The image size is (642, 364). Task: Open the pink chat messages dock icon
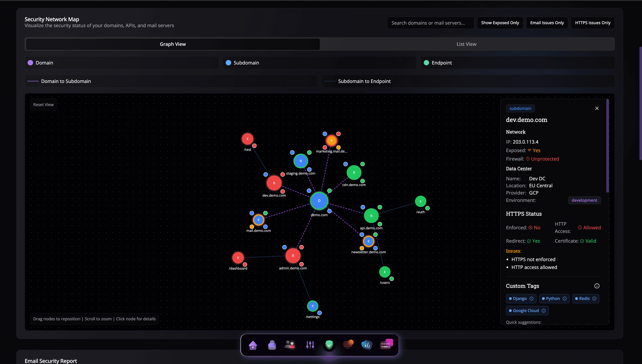(386, 344)
